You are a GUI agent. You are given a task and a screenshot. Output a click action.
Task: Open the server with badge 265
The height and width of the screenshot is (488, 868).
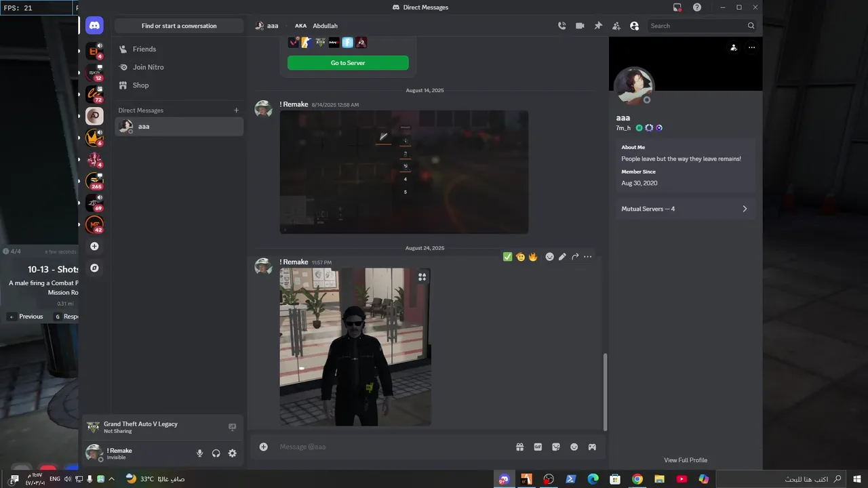[94, 181]
